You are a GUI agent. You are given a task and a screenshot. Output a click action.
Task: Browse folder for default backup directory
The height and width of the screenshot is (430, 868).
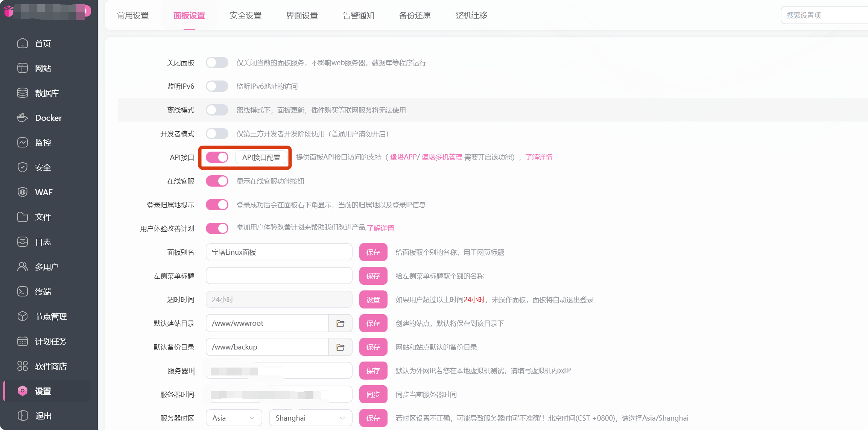(x=340, y=347)
